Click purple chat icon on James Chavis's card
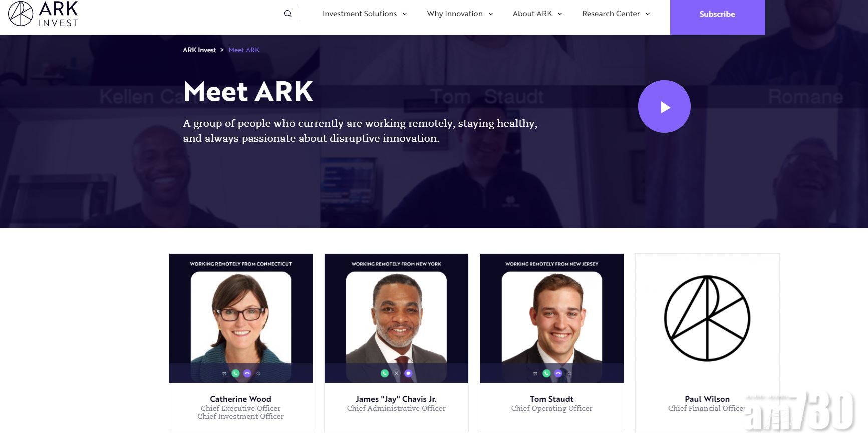The image size is (868, 442). tap(408, 373)
